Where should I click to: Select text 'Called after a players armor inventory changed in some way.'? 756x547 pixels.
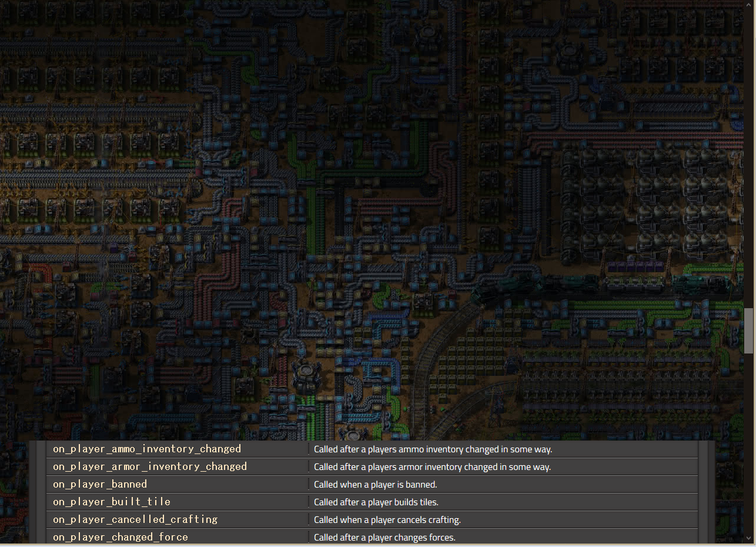click(x=432, y=467)
